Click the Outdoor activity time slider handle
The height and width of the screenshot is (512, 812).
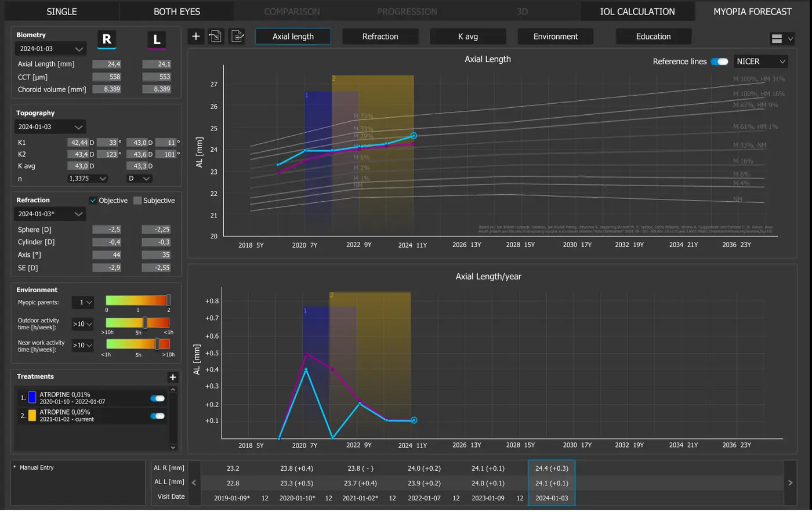pyautogui.click(x=145, y=323)
